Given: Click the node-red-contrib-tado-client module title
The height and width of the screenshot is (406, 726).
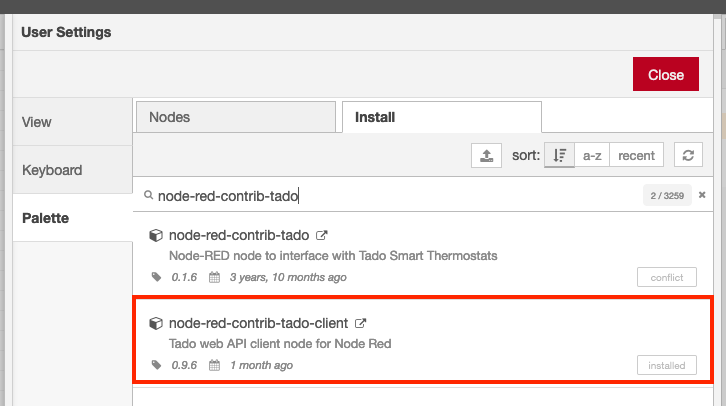Looking at the screenshot, I should click(x=259, y=324).
